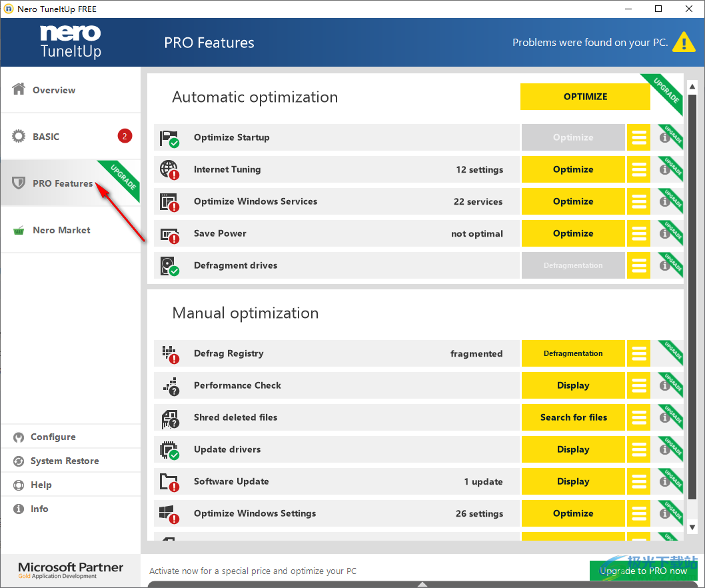Click the Defrag Registry icon

pyautogui.click(x=171, y=355)
